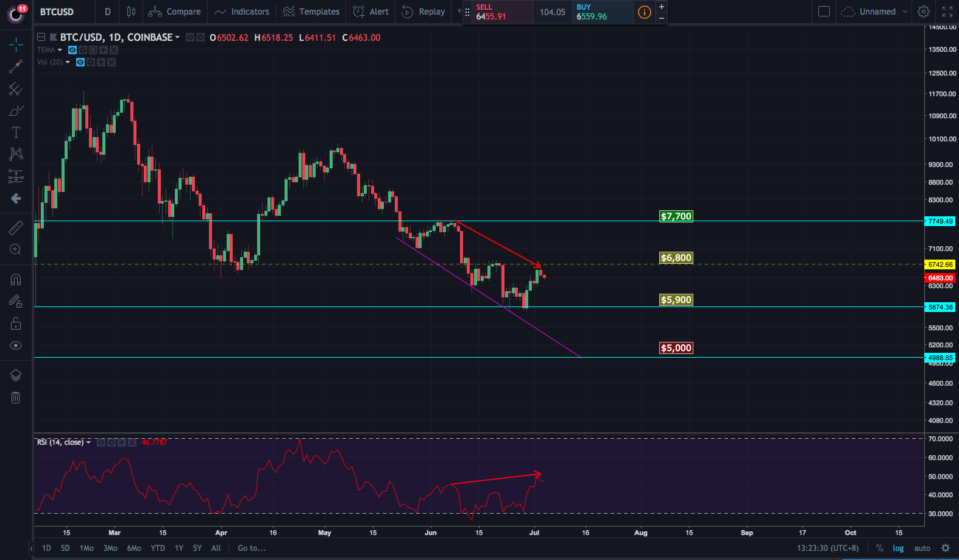Decrease order quantity with minus button
This screenshot has height=560, width=959.
pyautogui.click(x=662, y=18)
